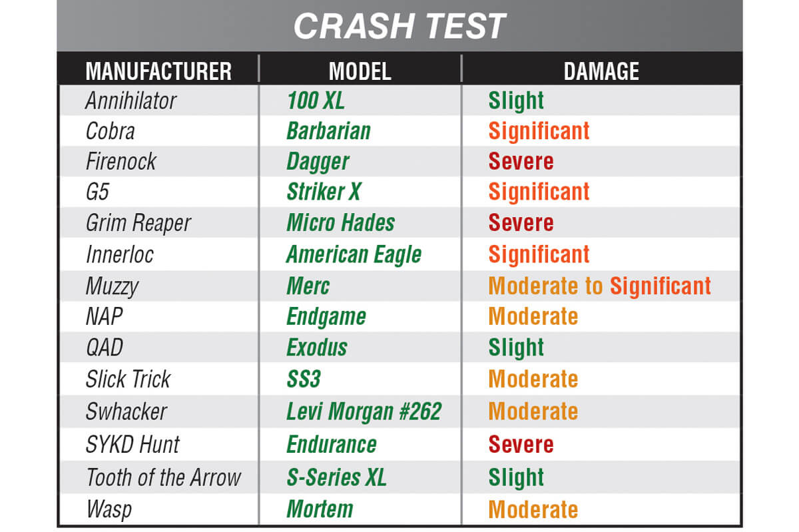
Task: Click the Severe rating for SYKD Hunt
Action: pos(521,444)
